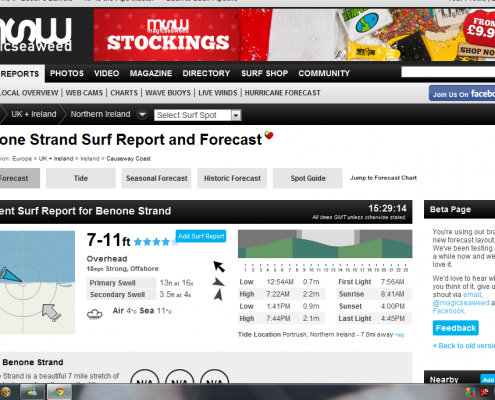Click the five-star surf rating
This screenshot has width=495, height=400.
tap(156, 242)
